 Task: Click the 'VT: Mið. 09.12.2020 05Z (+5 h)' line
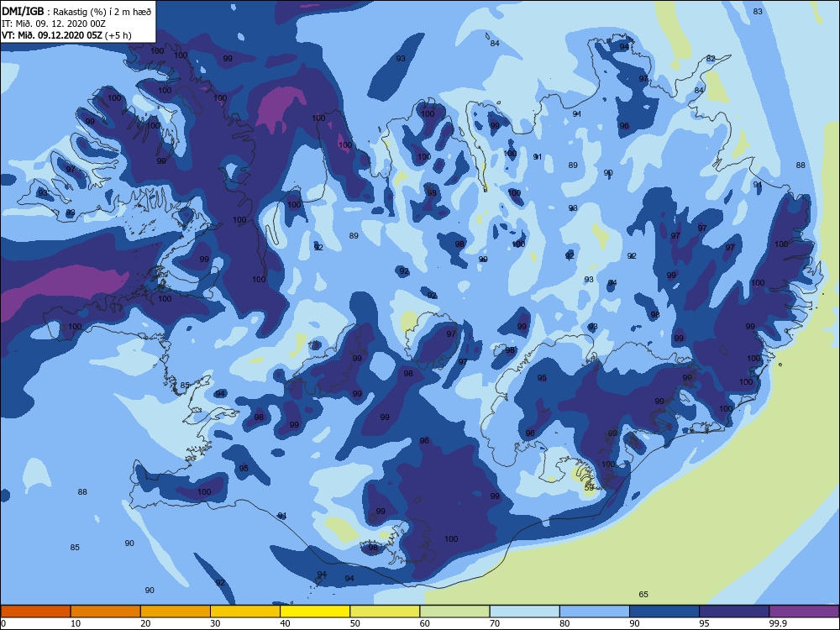66,35
